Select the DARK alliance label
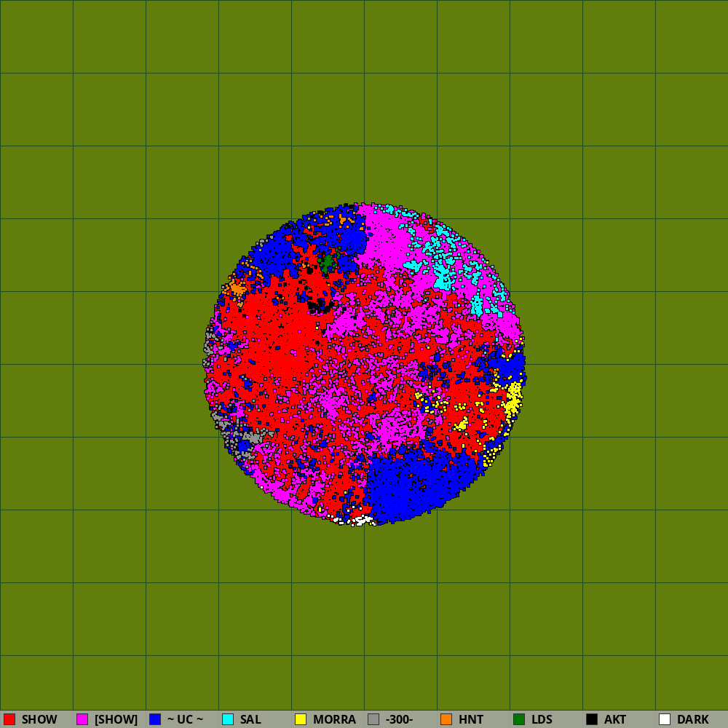 pyautogui.click(x=693, y=720)
